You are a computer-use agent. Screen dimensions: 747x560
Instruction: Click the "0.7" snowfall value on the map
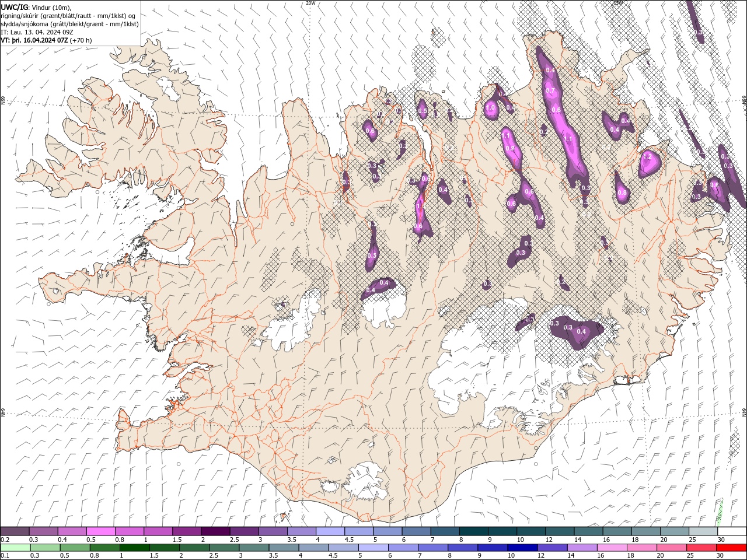point(550,90)
